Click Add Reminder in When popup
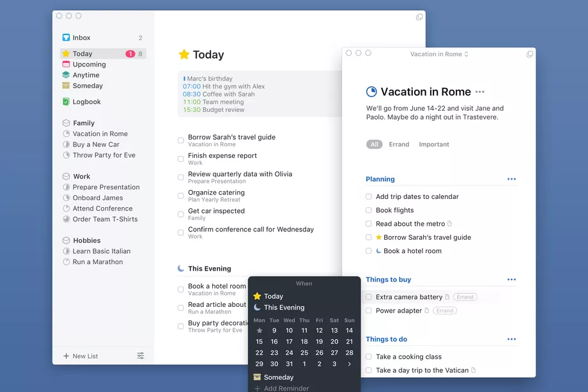The width and height of the screenshot is (588, 392). coord(282,388)
